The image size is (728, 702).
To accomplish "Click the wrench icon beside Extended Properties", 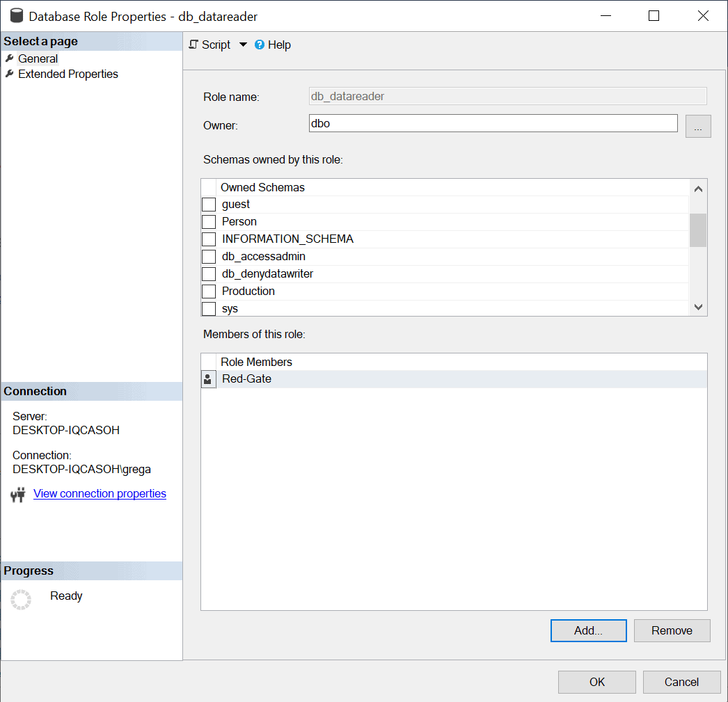I will 9,74.
